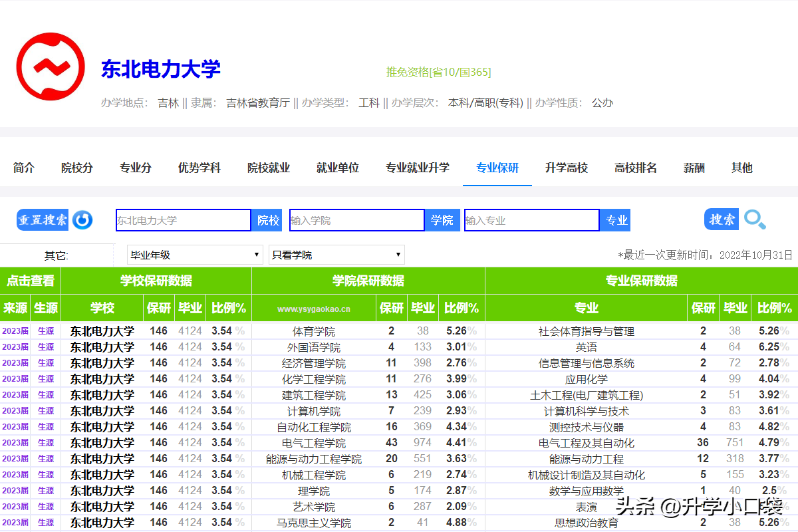Image resolution: width=798 pixels, height=532 pixels.
Task: Click the 经济管理学院 cell
Action: point(314,363)
